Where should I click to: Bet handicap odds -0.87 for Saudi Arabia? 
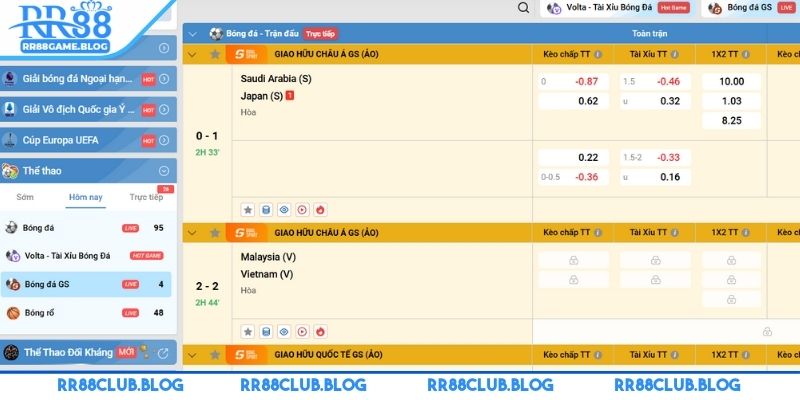[573, 82]
